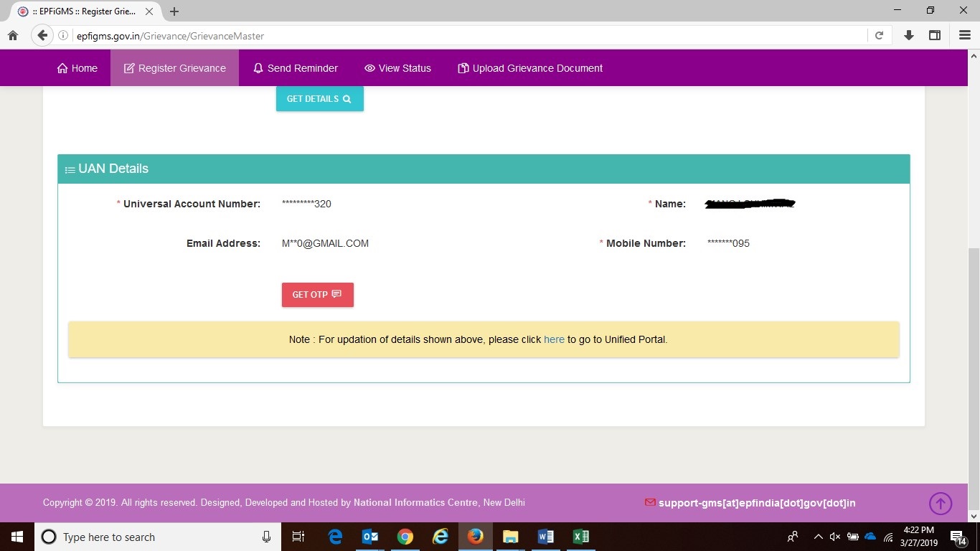Click the chat icon inside GET OTP button
980x551 pixels.
336,294
